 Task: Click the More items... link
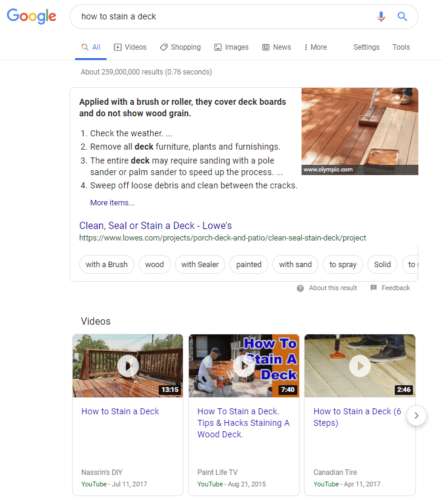[112, 203]
